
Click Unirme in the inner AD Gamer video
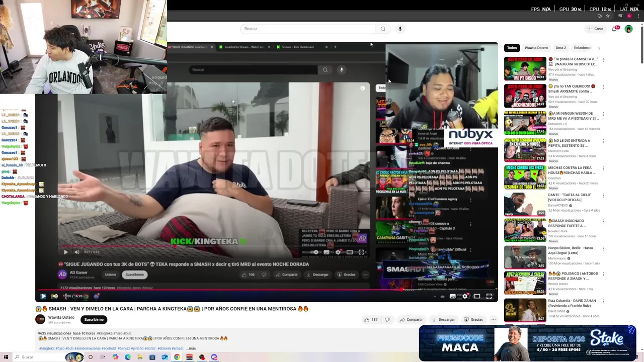point(111,275)
